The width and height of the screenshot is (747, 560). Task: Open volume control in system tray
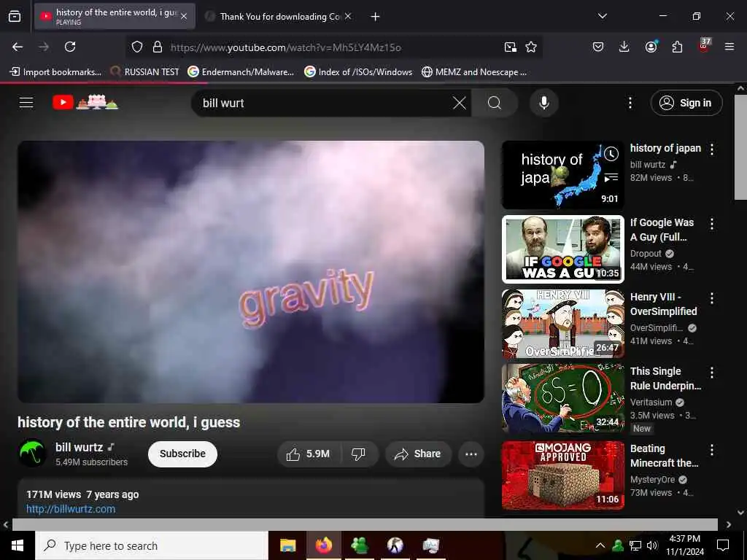[x=652, y=545]
